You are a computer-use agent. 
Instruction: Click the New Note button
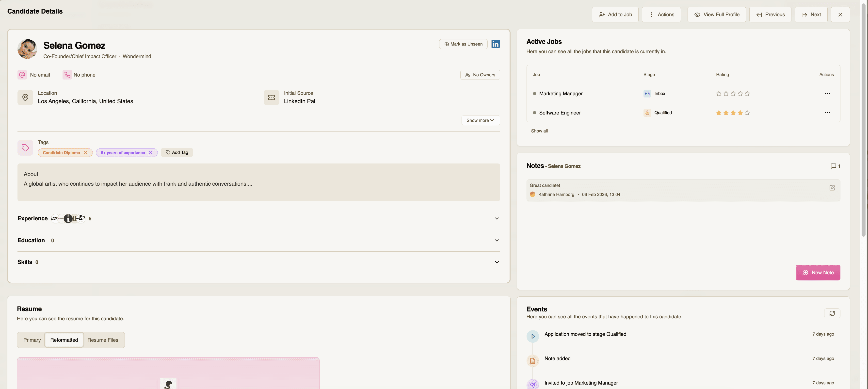pos(818,273)
